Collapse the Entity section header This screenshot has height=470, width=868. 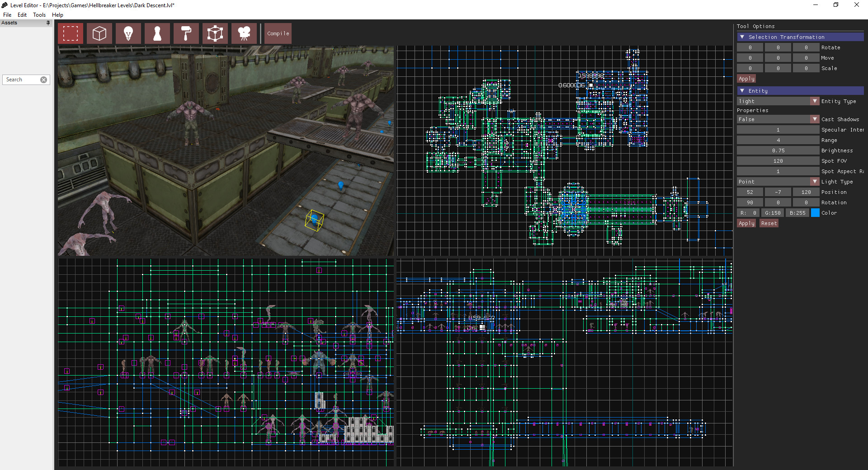(742, 91)
